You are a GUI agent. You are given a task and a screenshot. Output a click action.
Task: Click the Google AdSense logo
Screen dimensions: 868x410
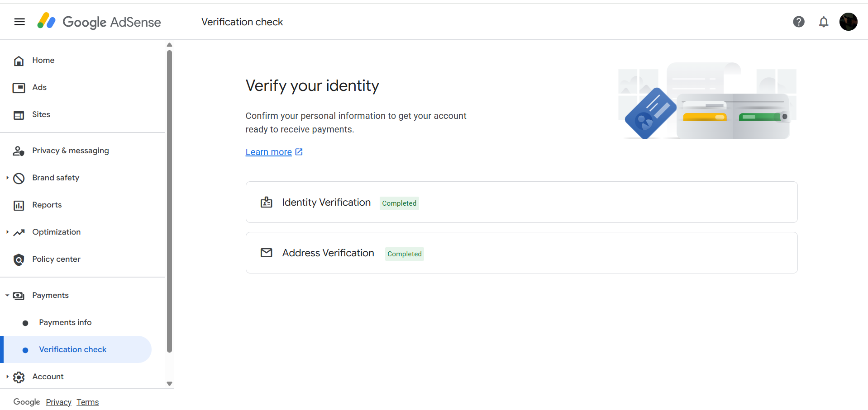(99, 22)
